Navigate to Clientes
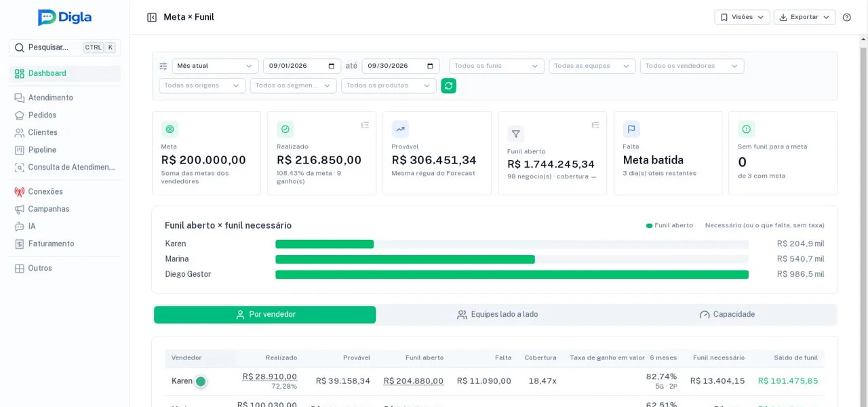The width and height of the screenshot is (868, 407). tap(65, 132)
